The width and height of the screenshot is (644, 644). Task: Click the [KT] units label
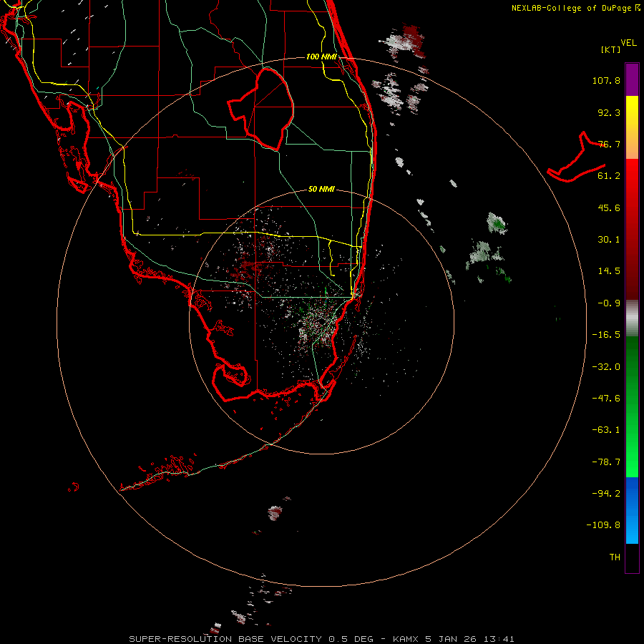(610, 49)
